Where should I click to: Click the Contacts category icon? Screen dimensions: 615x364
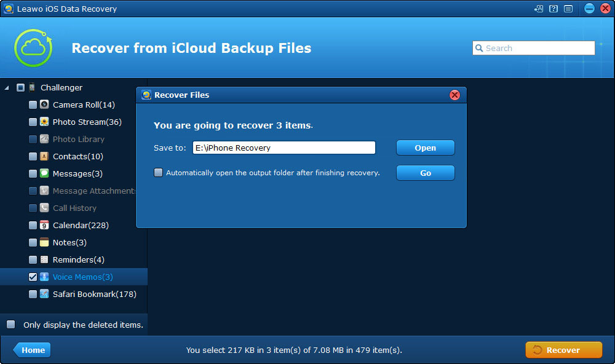[44, 156]
